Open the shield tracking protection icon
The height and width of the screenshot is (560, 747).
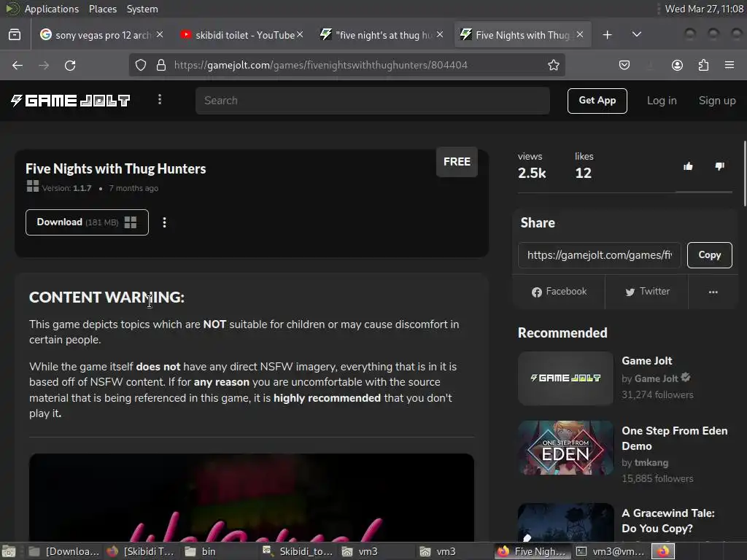[141, 65]
